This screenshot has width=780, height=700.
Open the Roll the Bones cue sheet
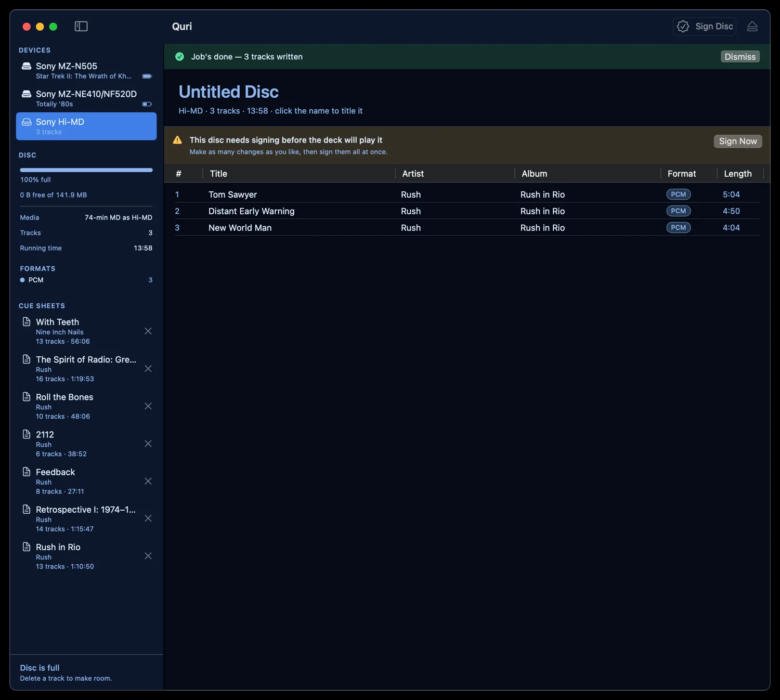86,406
